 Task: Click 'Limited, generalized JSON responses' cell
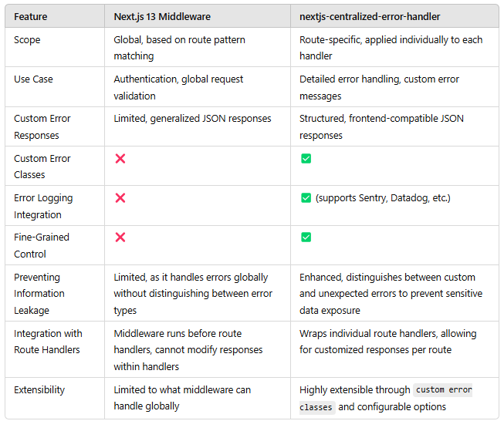(x=192, y=119)
